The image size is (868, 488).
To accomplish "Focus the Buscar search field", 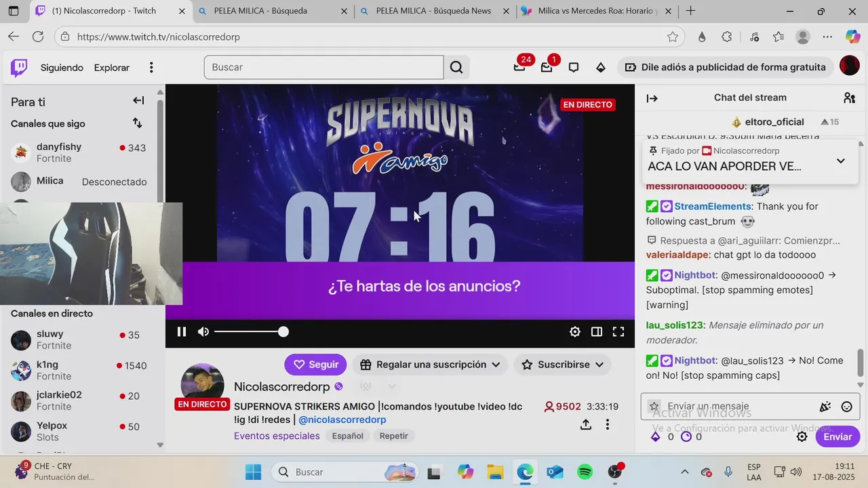I will pyautogui.click(x=323, y=67).
